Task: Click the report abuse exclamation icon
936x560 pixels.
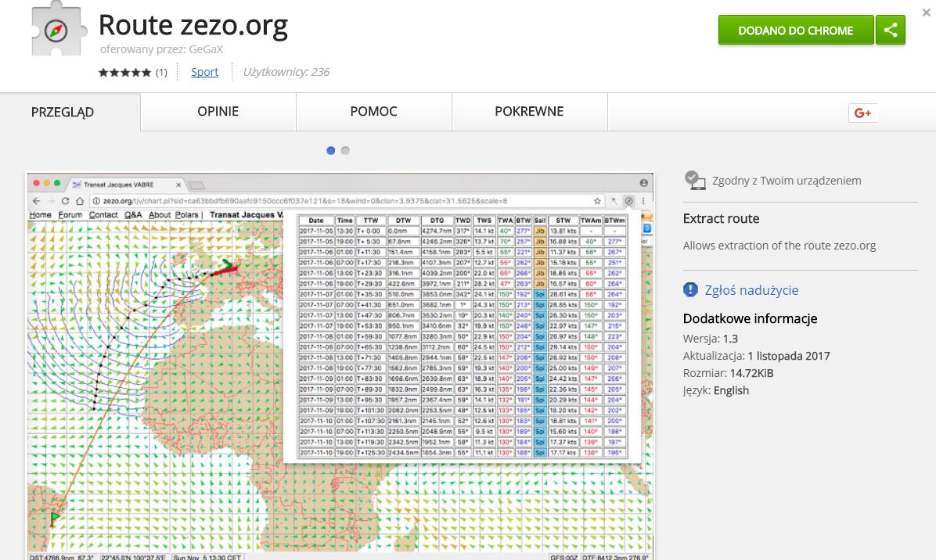Action: click(x=690, y=290)
